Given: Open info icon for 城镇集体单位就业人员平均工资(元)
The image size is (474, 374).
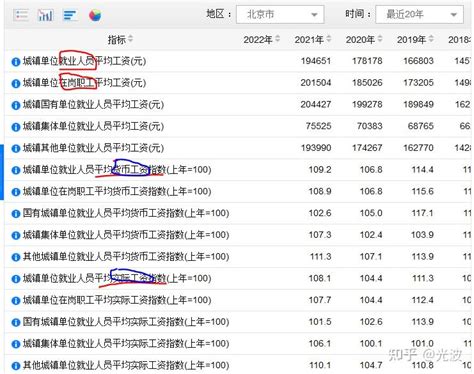Looking at the screenshot, I should (16, 127).
